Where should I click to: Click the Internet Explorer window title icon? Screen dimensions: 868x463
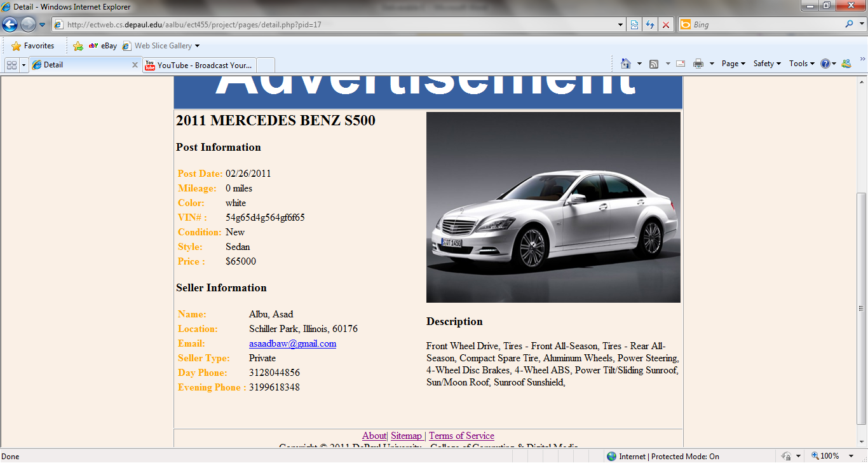tap(6, 7)
